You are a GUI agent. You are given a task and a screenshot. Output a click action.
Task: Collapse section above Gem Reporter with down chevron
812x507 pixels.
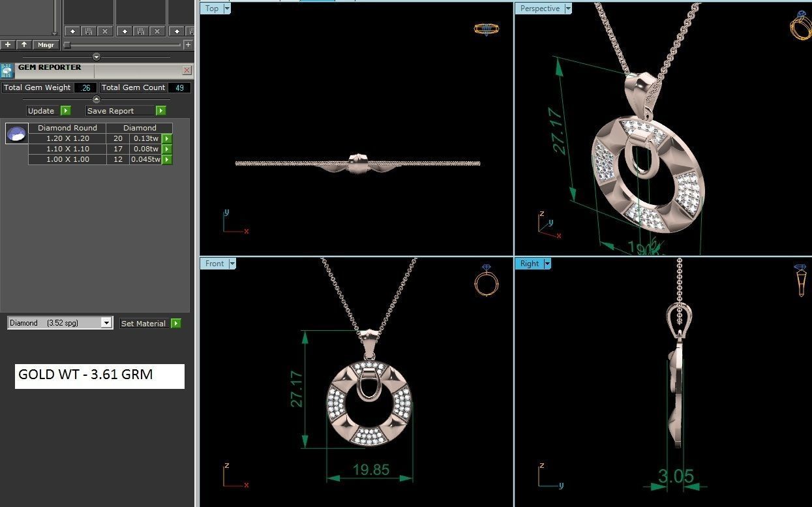pyautogui.click(x=97, y=57)
